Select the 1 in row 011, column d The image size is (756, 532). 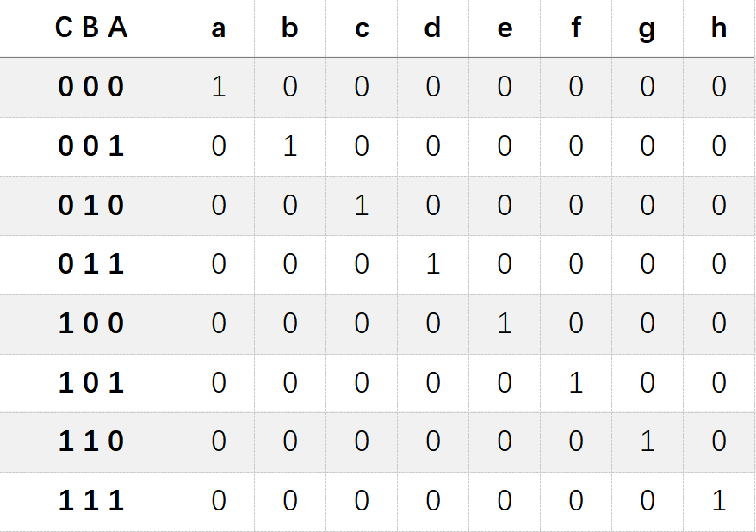[433, 264]
